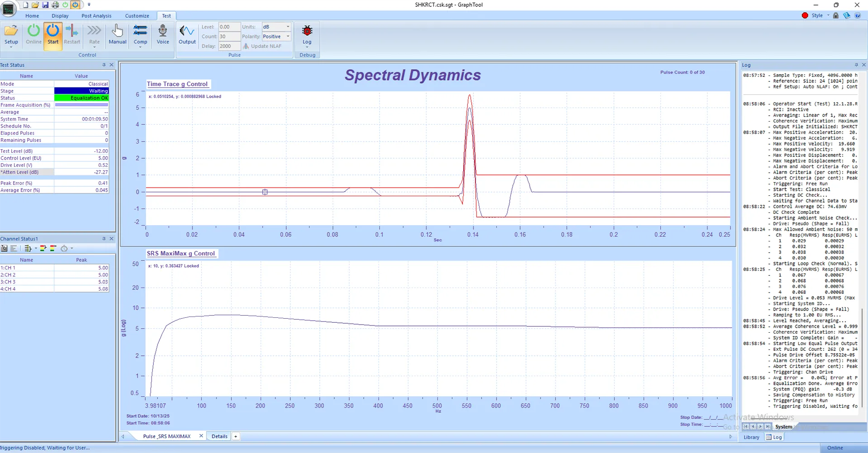868x453 pixels.
Task: Click the Start test button
Action: (x=53, y=35)
